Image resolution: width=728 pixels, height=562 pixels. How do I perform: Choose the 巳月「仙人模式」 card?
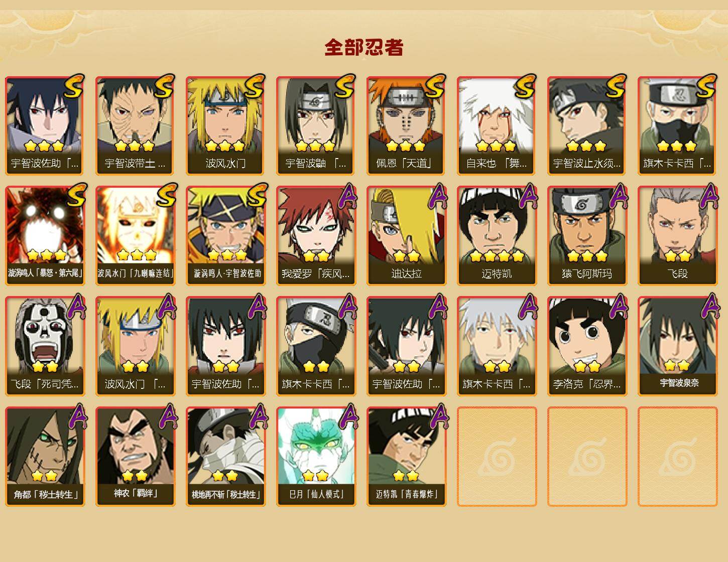pyautogui.click(x=316, y=457)
